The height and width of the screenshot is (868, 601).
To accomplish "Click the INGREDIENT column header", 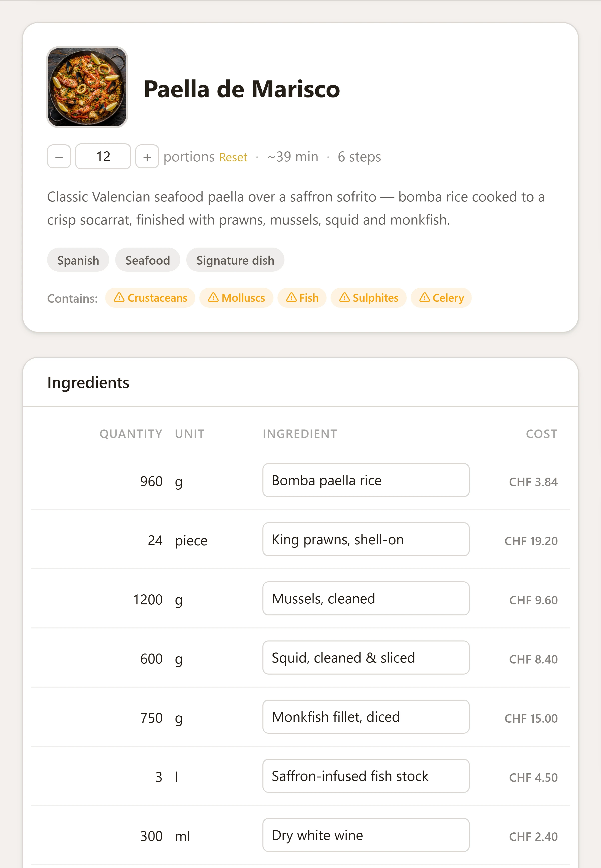I will (300, 434).
